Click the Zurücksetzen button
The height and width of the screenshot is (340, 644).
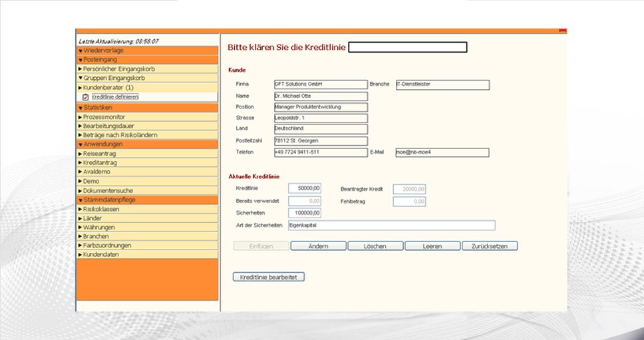click(x=490, y=246)
